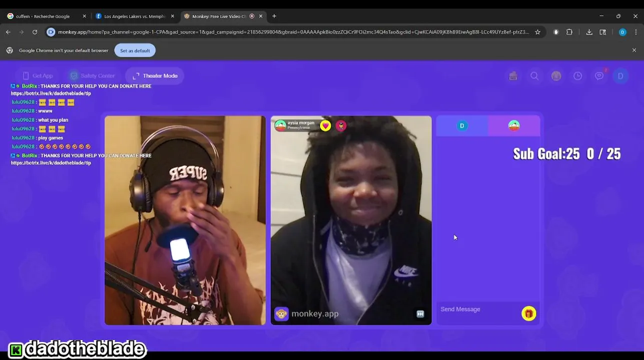Screen dimensions: 644x360
Task: Dismiss the default browser infobar
Action: pos(634,50)
